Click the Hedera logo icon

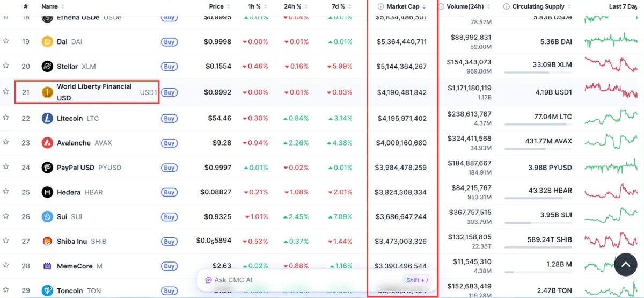pos(47,192)
